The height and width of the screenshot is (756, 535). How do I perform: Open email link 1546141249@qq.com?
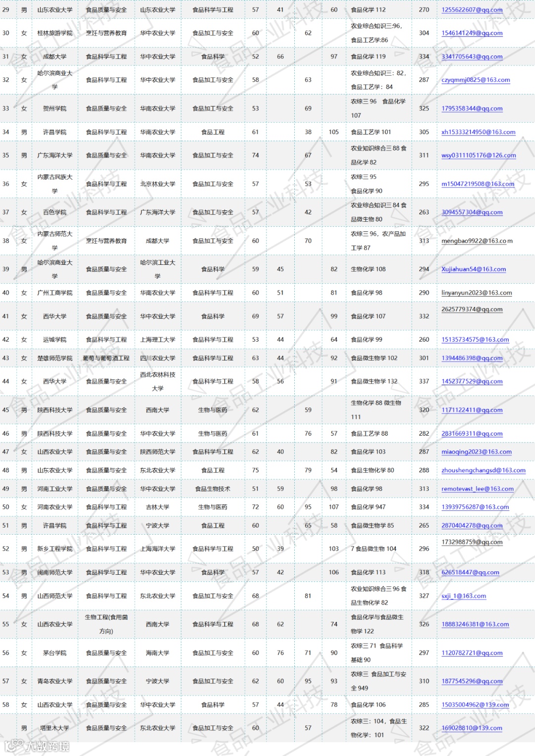pos(472,33)
